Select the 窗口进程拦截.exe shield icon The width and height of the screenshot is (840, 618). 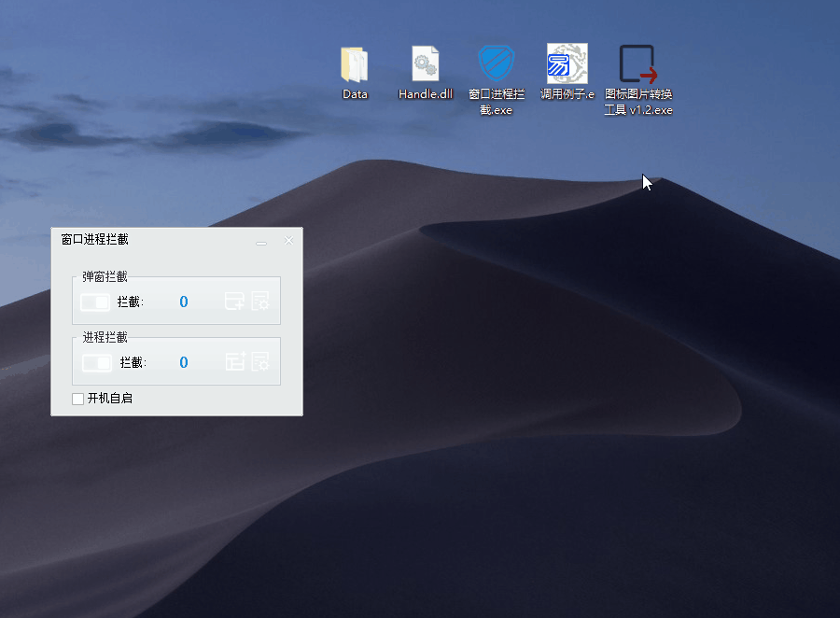(x=497, y=64)
